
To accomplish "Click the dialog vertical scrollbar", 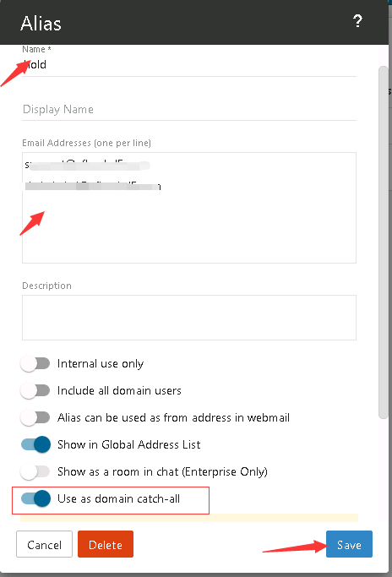I will (x=384, y=242).
